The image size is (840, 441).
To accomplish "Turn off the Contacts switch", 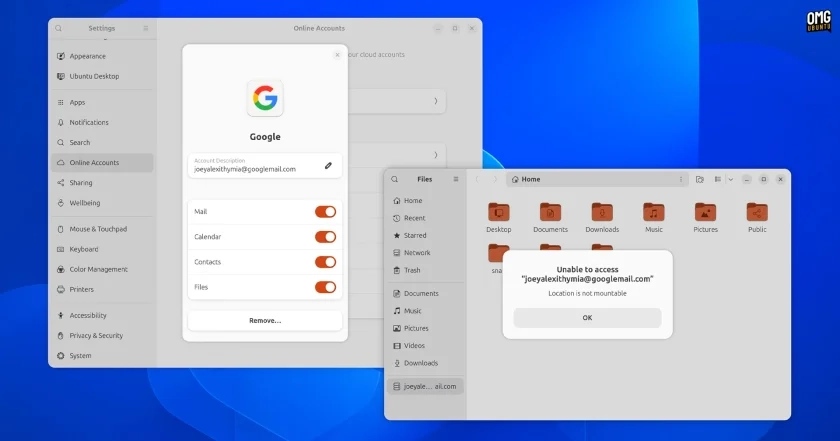I will (325, 262).
